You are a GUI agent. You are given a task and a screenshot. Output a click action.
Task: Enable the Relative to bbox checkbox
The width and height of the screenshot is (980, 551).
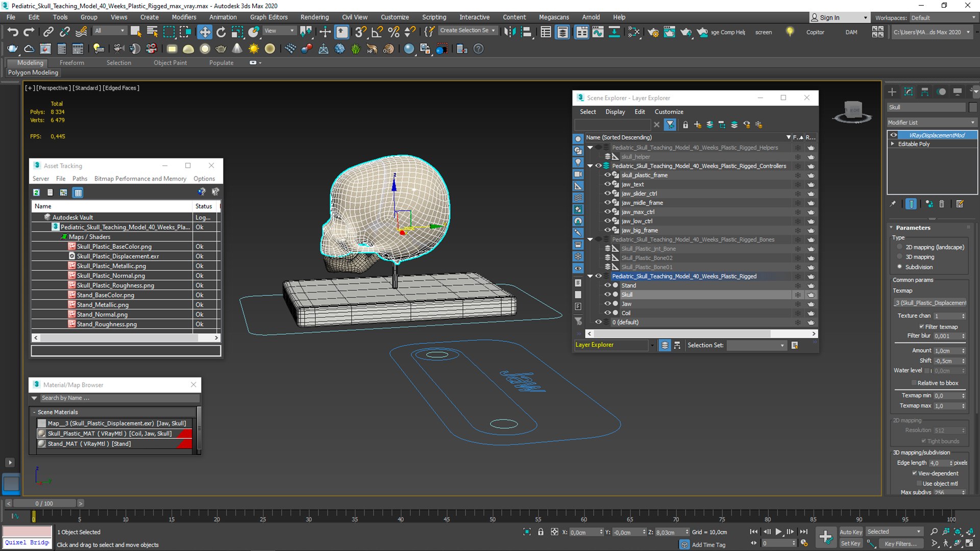point(914,383)
